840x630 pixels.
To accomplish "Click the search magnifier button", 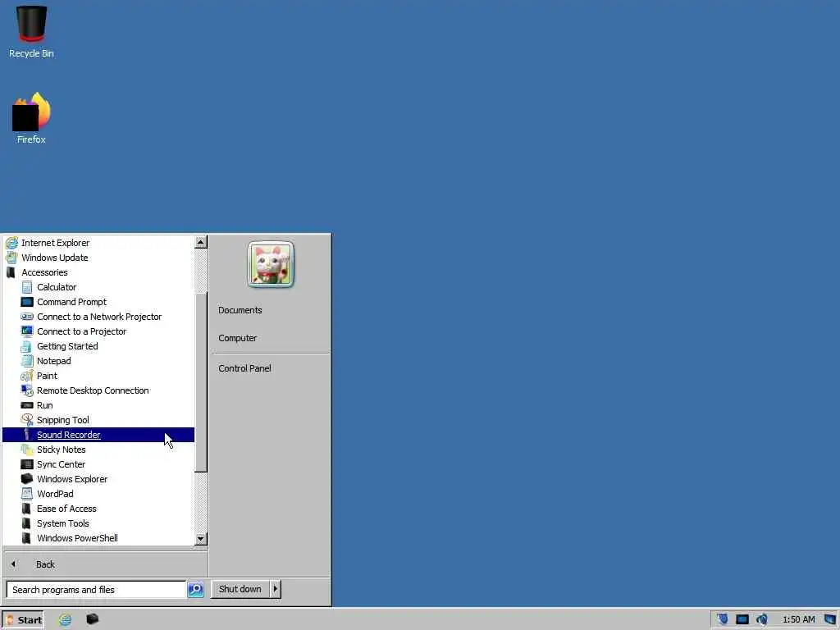I will pos(195,590).
